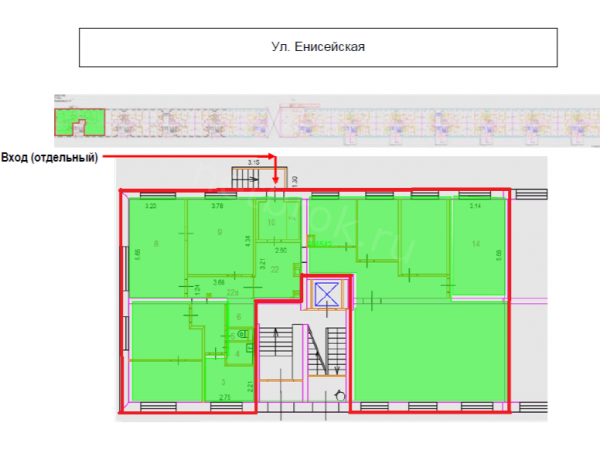Click the dimension value 3.78

point(217,206)
